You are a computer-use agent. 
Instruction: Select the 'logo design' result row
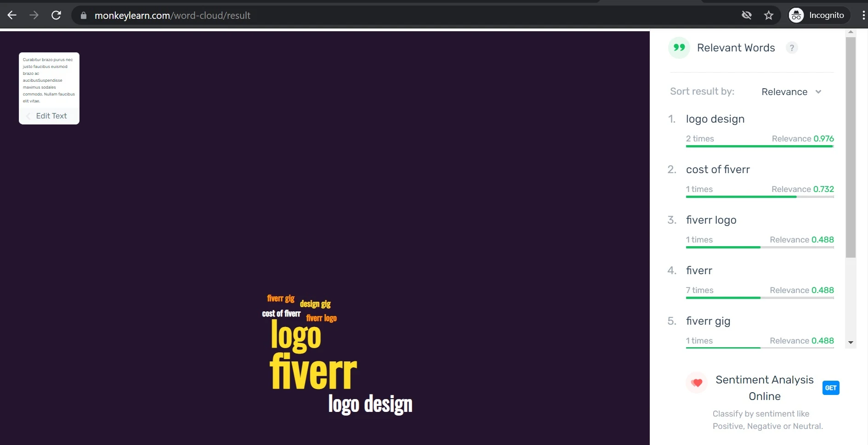(x=751, y=130)
